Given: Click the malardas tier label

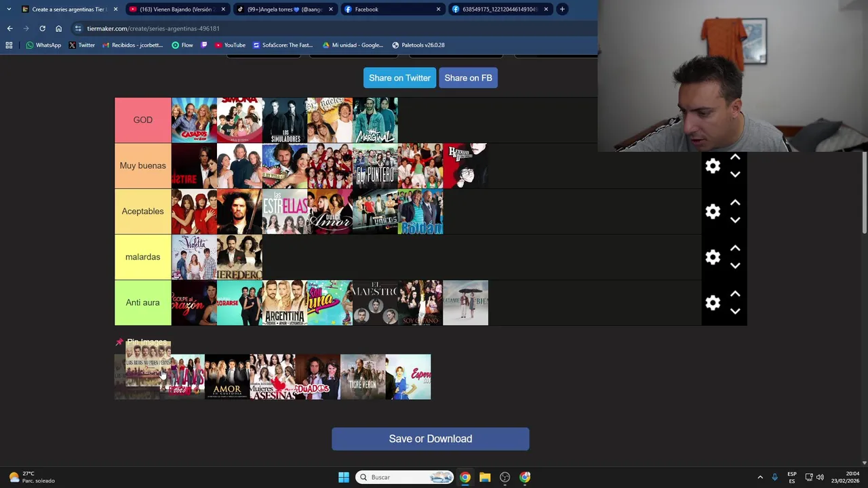Looking at the screenshot, I should (142, 257).
